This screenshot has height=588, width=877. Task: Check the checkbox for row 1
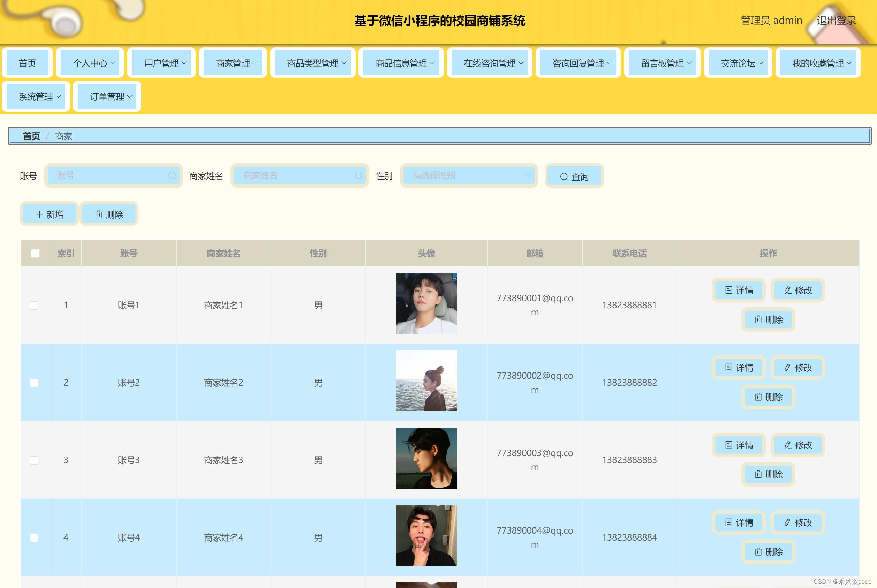34,305
